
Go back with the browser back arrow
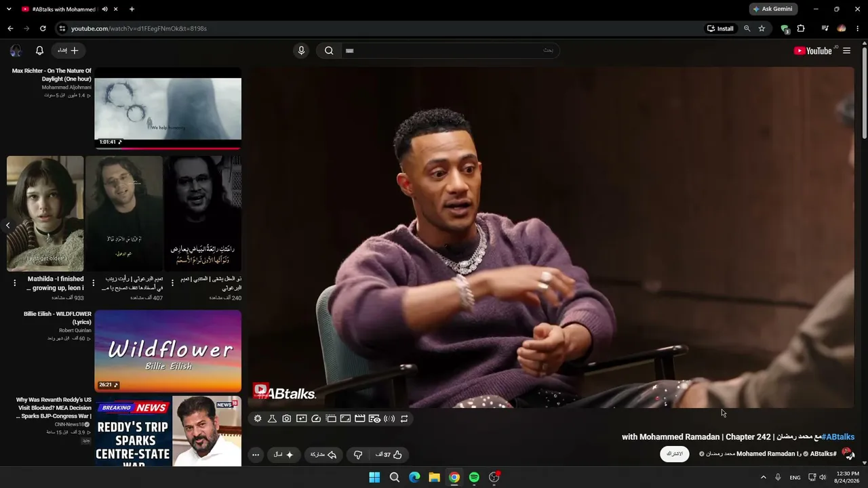pyautogui.click(x=10, y=28)
